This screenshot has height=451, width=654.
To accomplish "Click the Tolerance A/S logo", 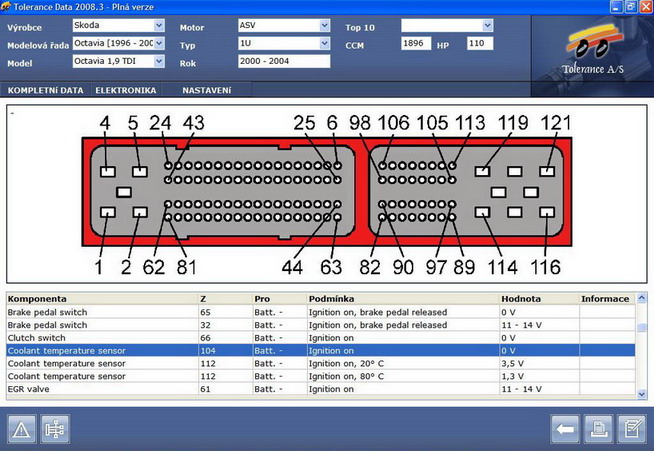I will point(593,50).
